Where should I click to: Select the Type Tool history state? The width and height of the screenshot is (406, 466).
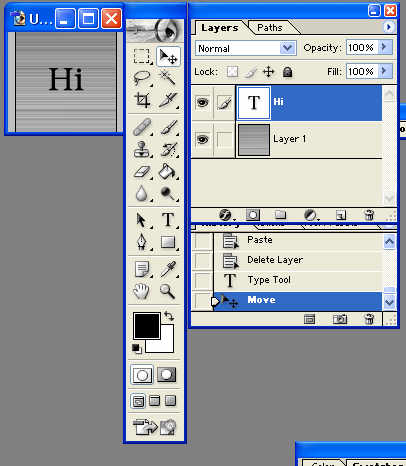point(297,280)
